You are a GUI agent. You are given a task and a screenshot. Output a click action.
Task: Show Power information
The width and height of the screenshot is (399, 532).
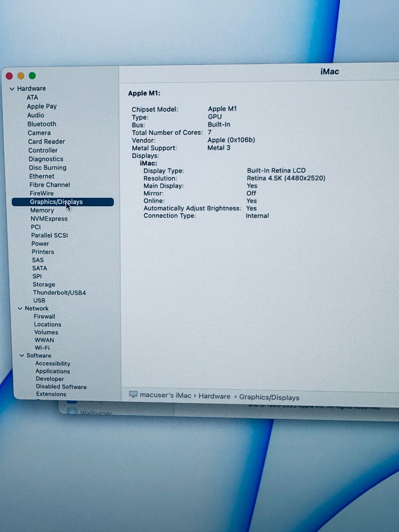[40, 243]
